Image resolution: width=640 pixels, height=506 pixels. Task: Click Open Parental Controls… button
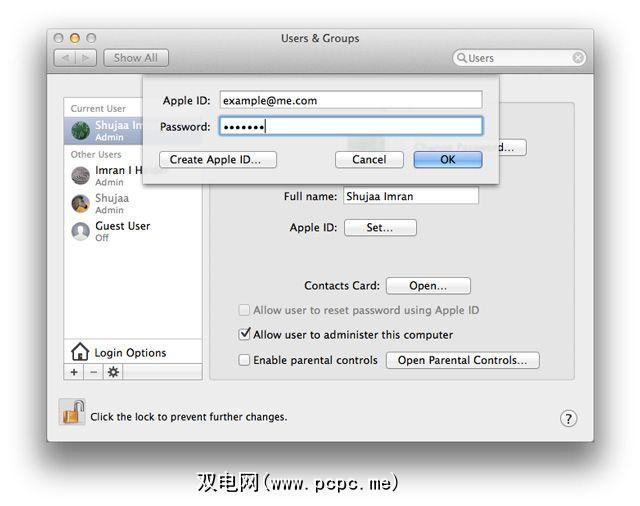tap(462, 360)
